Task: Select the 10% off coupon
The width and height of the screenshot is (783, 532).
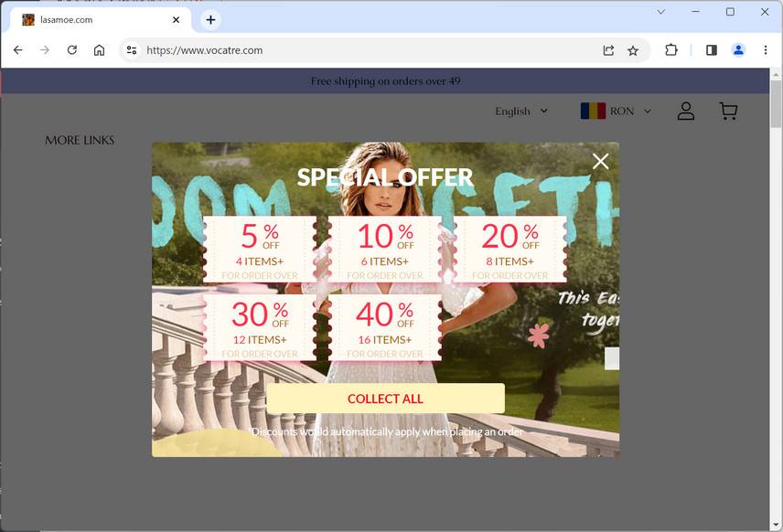Action: 385,249
